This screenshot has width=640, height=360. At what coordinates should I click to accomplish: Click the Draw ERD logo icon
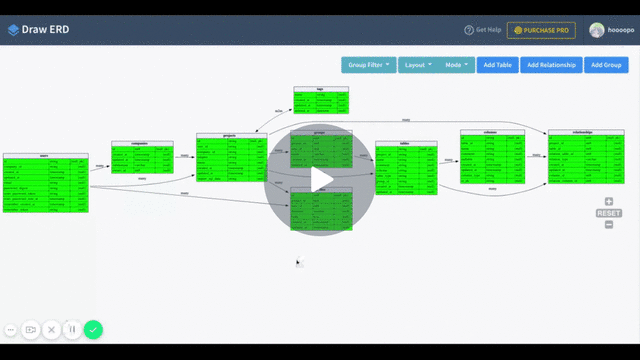[x=13, y=30]
